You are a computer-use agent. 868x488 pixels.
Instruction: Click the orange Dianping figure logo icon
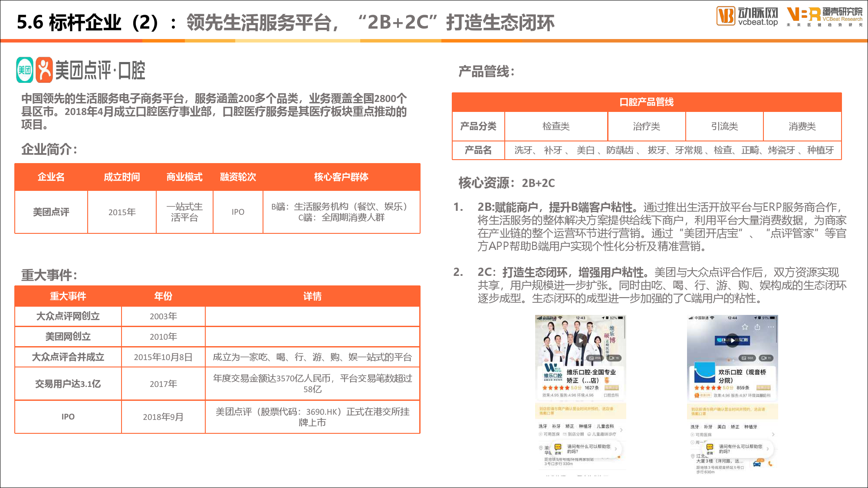44,70
